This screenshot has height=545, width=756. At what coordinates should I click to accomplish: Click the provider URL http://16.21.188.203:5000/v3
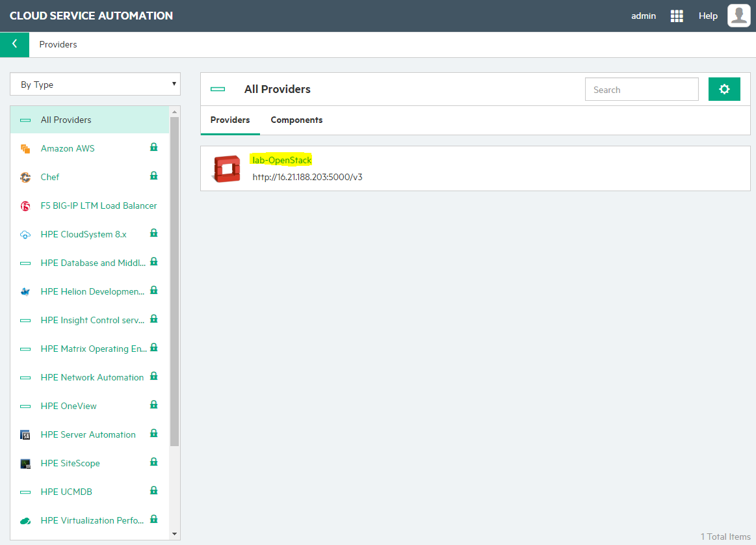(307, 177)
